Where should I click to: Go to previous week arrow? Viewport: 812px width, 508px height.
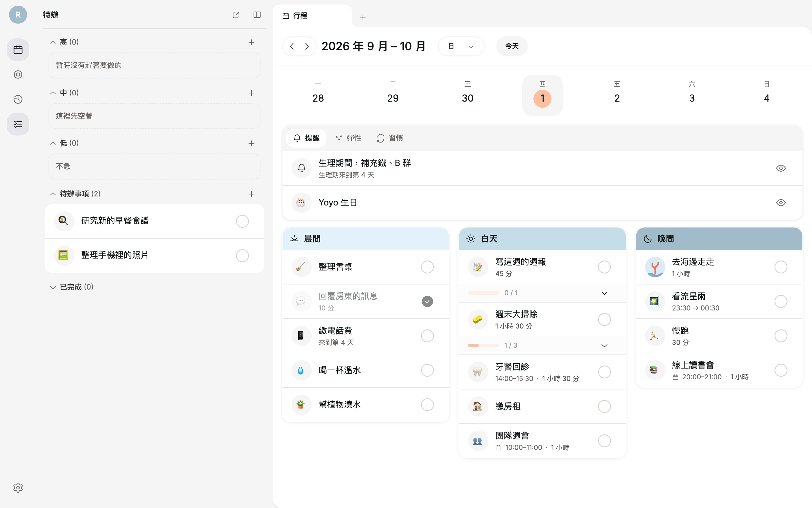click(292, 46)
